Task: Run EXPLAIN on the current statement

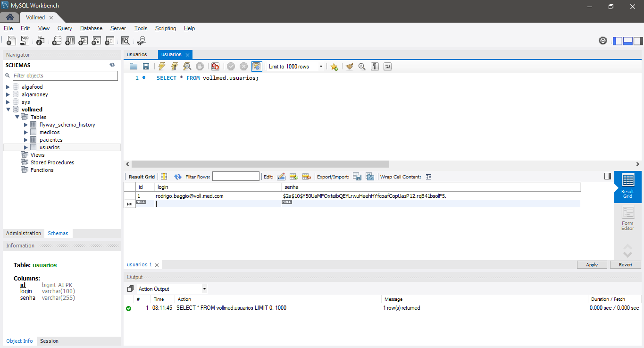Action: pyautogui.click(x=187, y=67)
